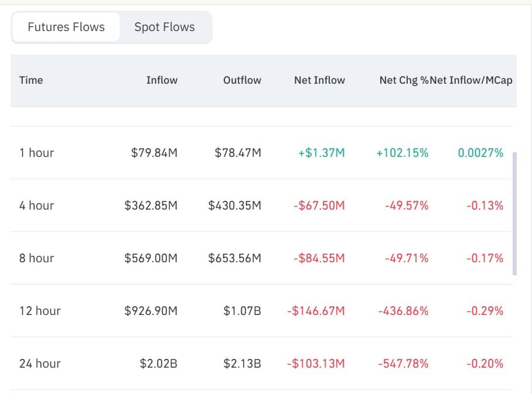Screen dimensions: 532x394
Task: Select the 4 hour row label
Action: pyautogui.click(x=36, y=205)
